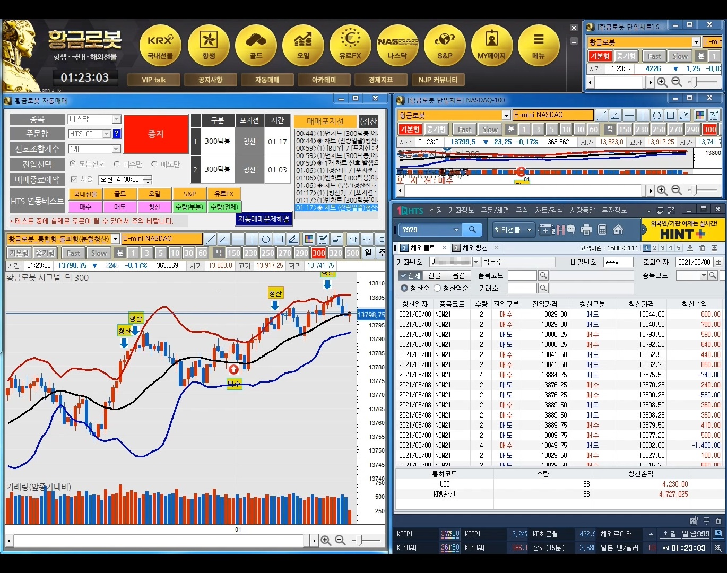Go to home icon in HTS toolbar
Screen dimensions: 728x573
click(x=618, y=230)
